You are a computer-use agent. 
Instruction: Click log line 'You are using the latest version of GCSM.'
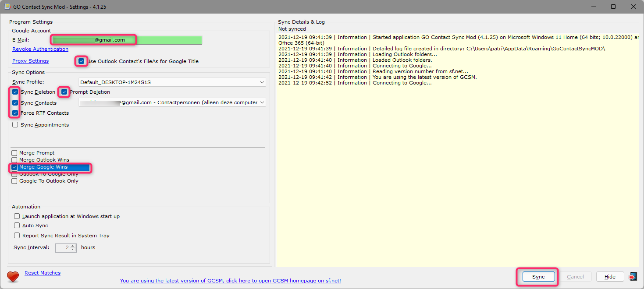[377, 77]
